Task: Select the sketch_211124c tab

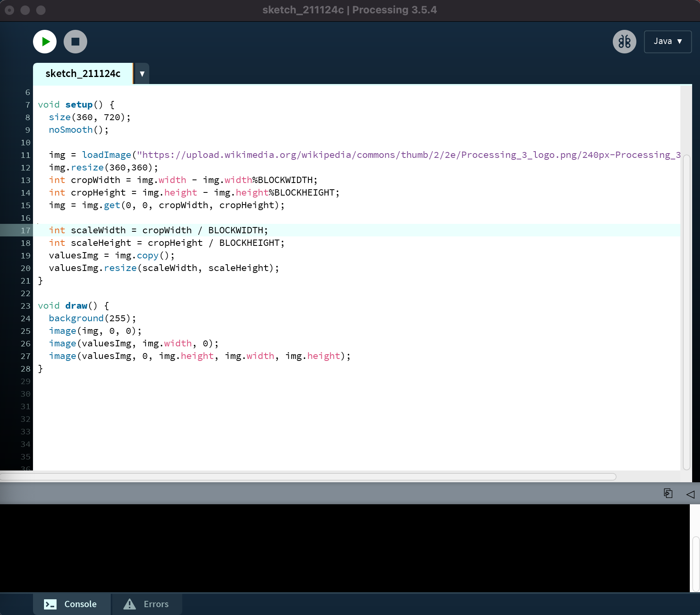Action: [83, 73]
